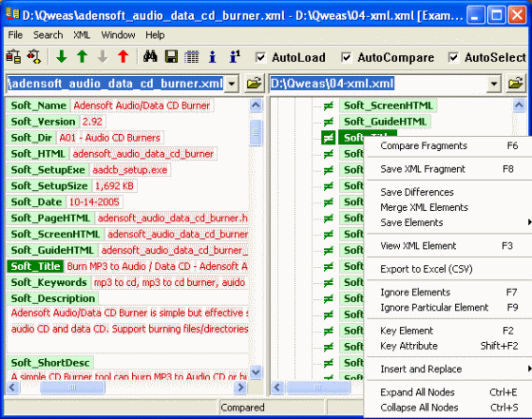Go to previous difference with green up arrow

[x=82, y=57]
